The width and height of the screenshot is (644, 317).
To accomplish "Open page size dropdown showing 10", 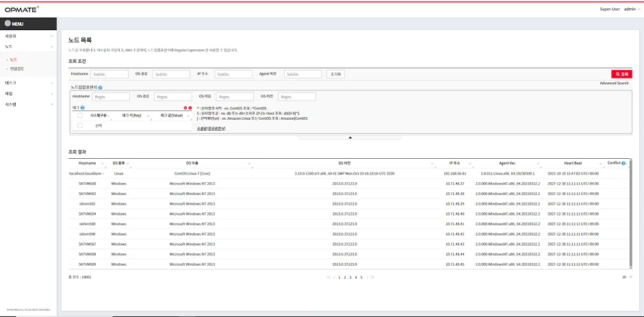I will click(x=627, y=277).
